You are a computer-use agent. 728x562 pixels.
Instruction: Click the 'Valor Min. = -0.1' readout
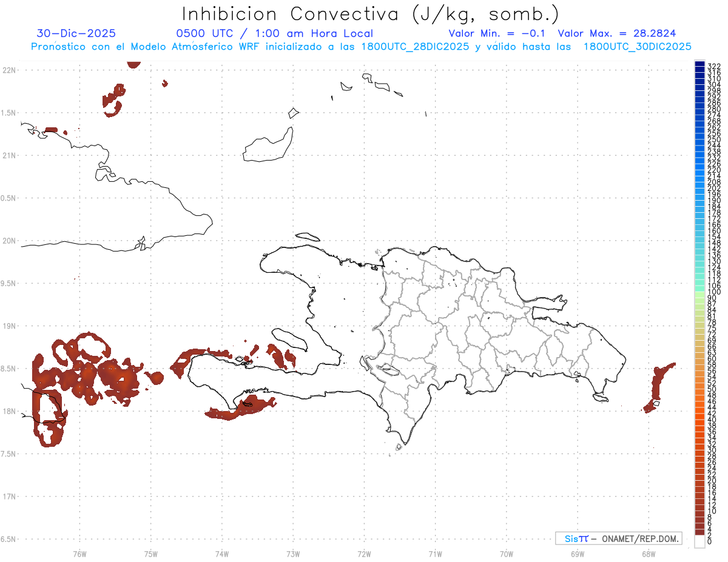tap(497, 33)
